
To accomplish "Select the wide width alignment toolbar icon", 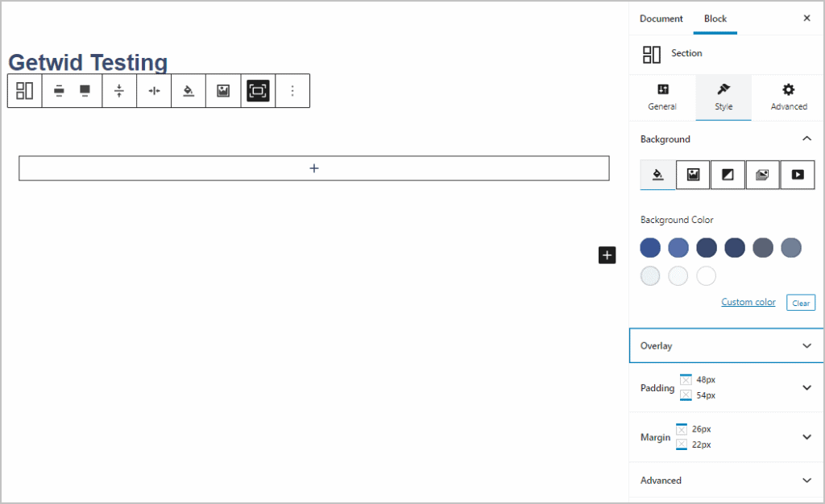I will (x=59, y=91).
